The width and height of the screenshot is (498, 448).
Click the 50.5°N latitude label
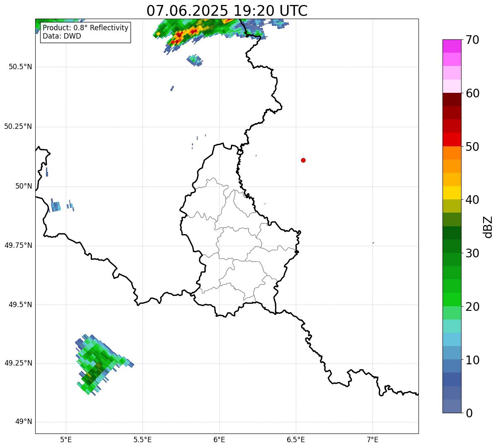click(20, 67)
